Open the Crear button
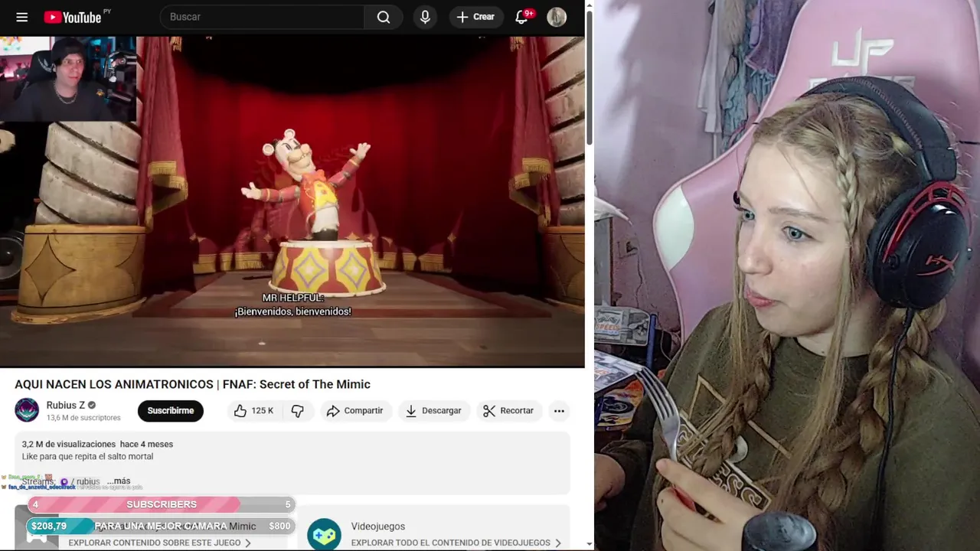Image resolution: width=980 pixels, height=551 pixels. coord(475,17)
